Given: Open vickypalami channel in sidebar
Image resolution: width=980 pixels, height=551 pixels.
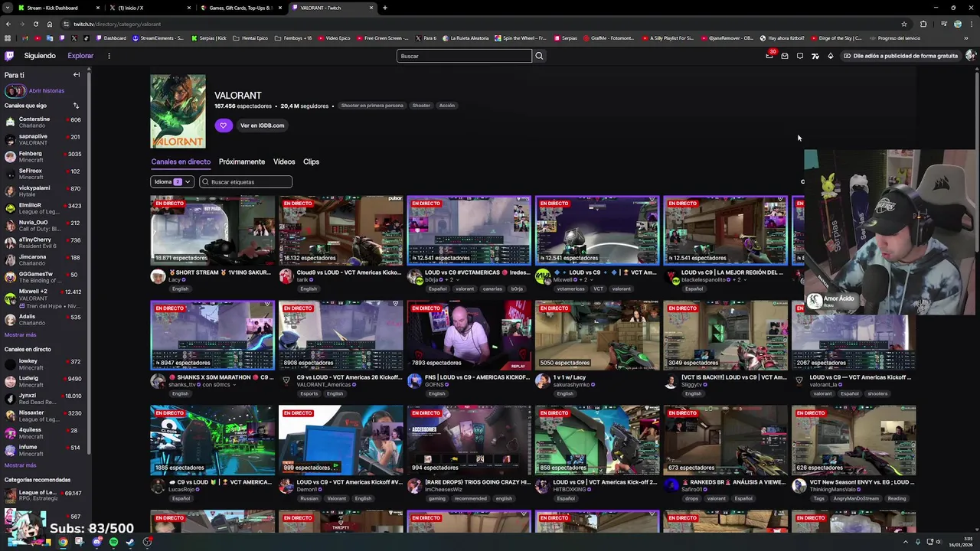Looking at the screenshot, I should click(x=43, y=191).
